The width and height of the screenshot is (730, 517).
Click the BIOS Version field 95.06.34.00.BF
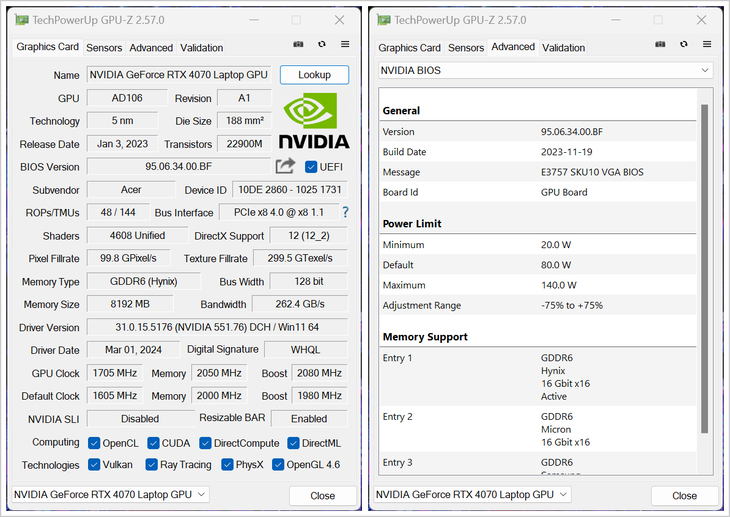[179, 166]
